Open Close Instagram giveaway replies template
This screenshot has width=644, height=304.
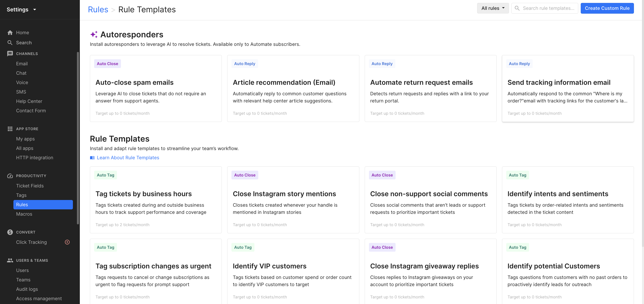[x=430, y=272]
